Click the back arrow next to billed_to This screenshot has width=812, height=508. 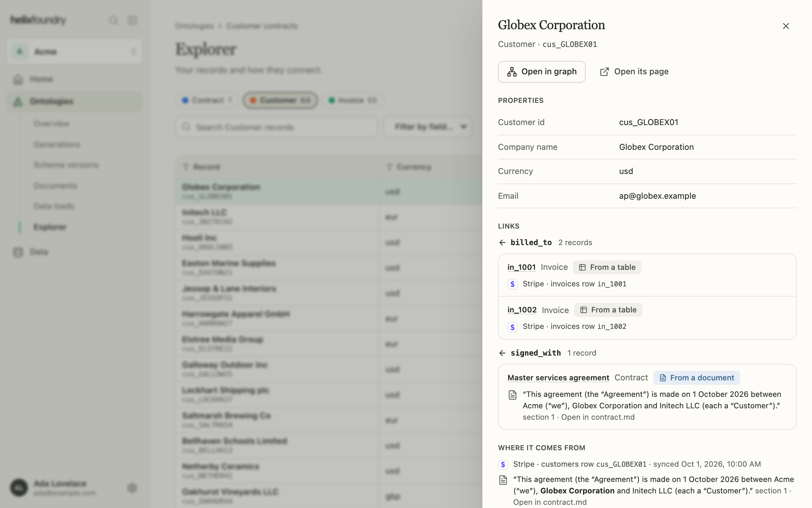pyautogui.click(x=502, y=243)
